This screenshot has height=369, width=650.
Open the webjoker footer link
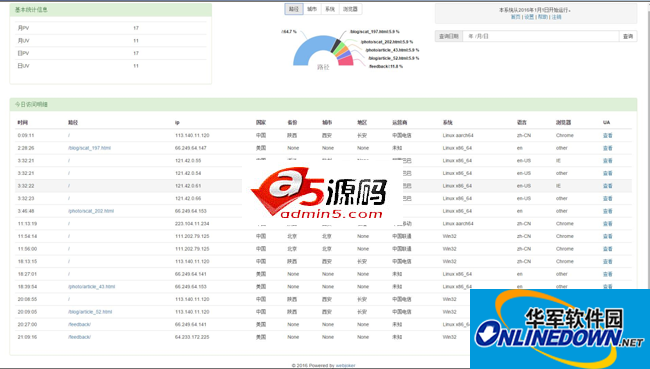(345, 366)
